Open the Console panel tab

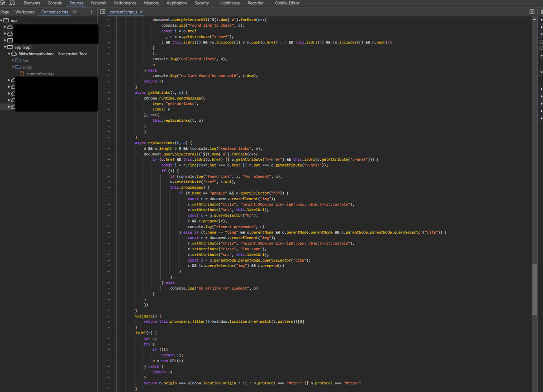(x=55, y=3)
